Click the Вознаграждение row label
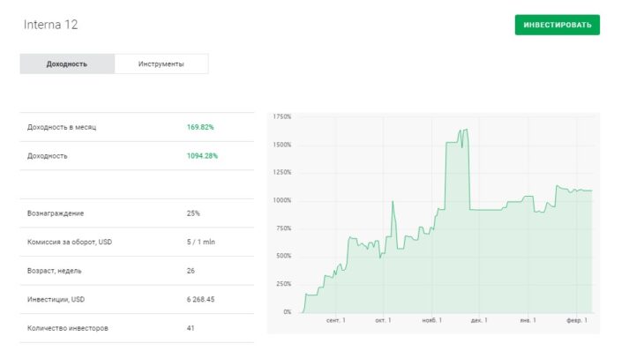This screenshot has width=644, height=351. point(56,213)
